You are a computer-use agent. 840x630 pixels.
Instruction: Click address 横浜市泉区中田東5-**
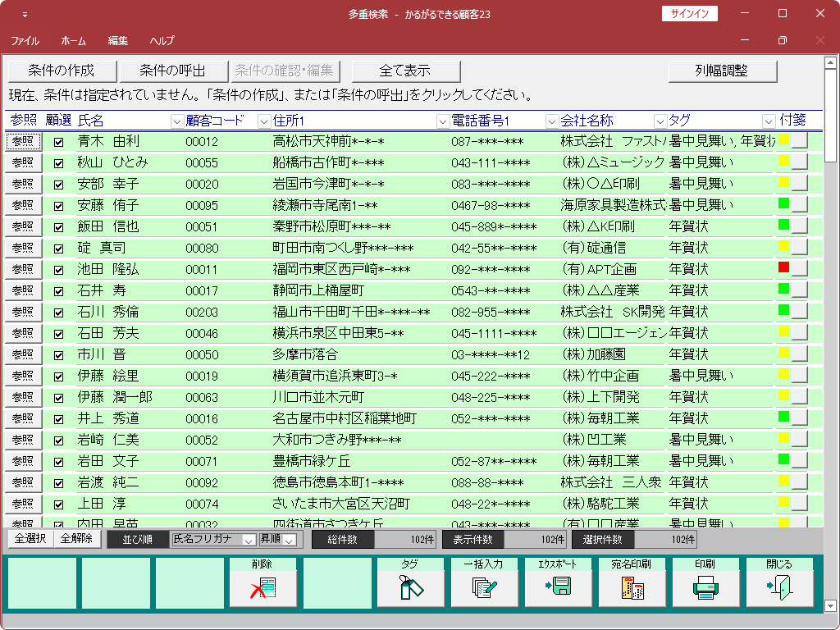338,333
